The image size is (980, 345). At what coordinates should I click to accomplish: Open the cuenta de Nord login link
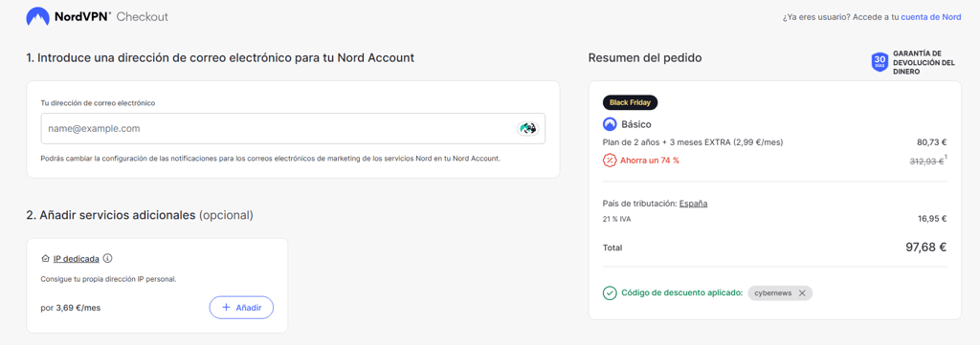(x=930, y=17)
